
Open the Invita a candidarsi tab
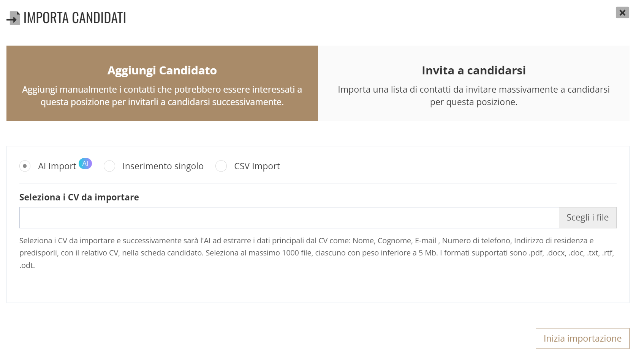(x=474, y=83)
